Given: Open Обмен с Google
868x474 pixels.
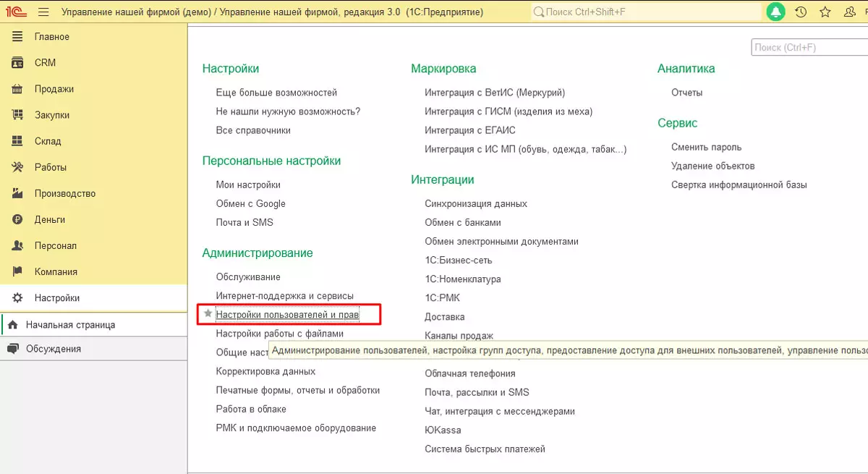Looking at the screenshot, I should (251, 203).
